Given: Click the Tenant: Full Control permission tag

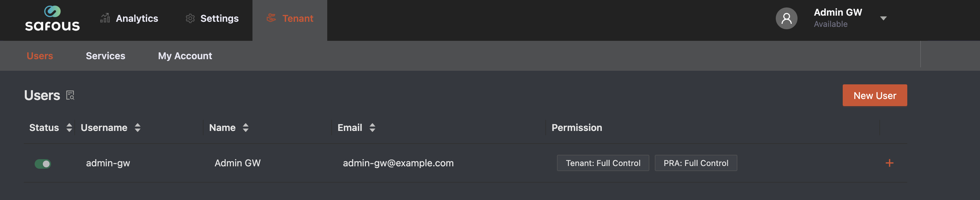Looking at the screenshot, I should (x=602, y=163).
